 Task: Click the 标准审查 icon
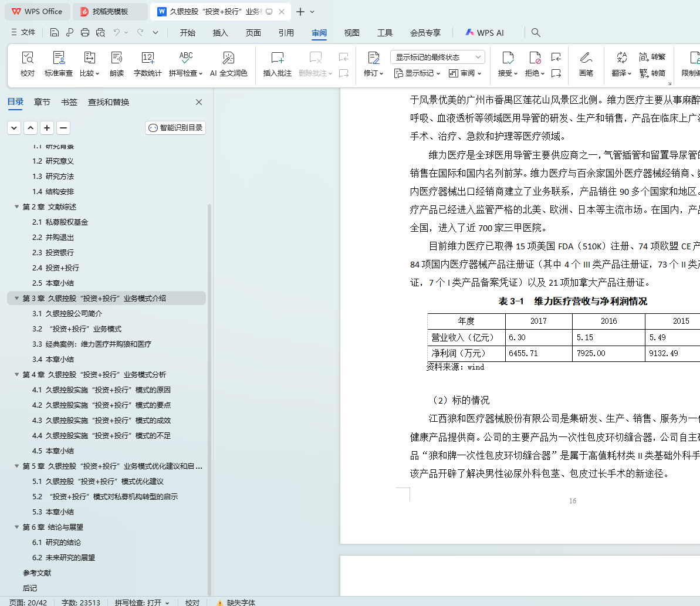point(59,64)
